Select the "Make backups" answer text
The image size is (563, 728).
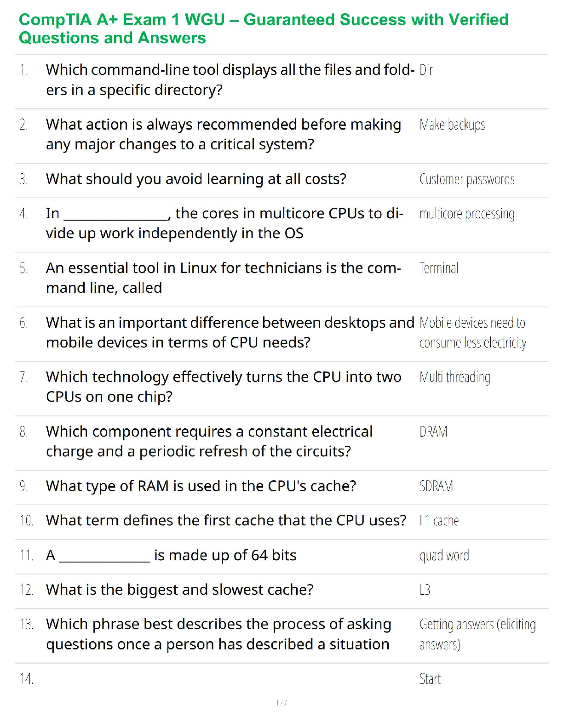click(452, 125)
